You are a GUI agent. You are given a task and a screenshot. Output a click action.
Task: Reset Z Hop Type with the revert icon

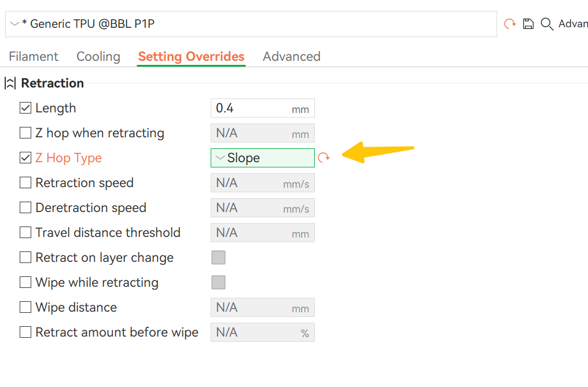[324, 158]
